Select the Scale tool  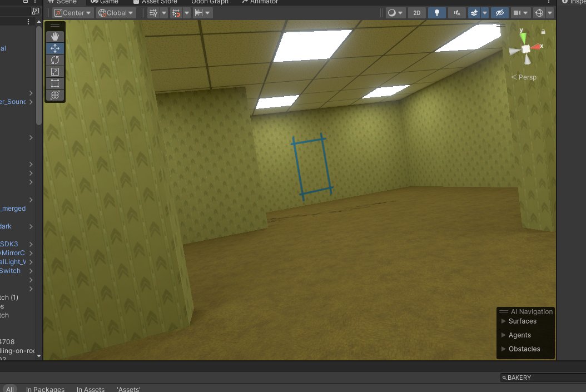coord(55,72)
